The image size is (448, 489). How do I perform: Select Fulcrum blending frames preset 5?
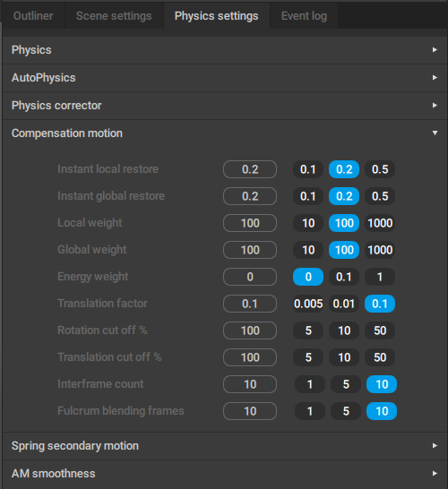click(346, 411)
